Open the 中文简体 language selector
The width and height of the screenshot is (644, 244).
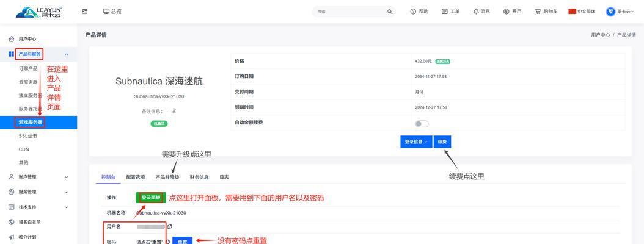(582, 12)
